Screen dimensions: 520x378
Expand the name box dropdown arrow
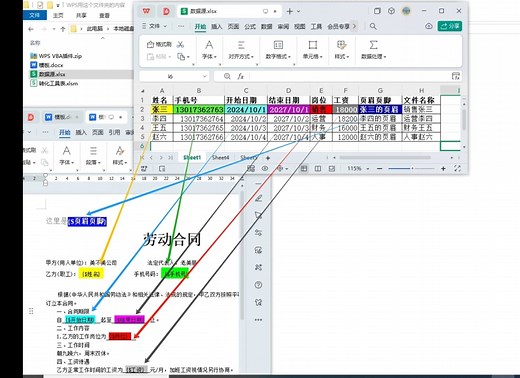coord(204,76)
